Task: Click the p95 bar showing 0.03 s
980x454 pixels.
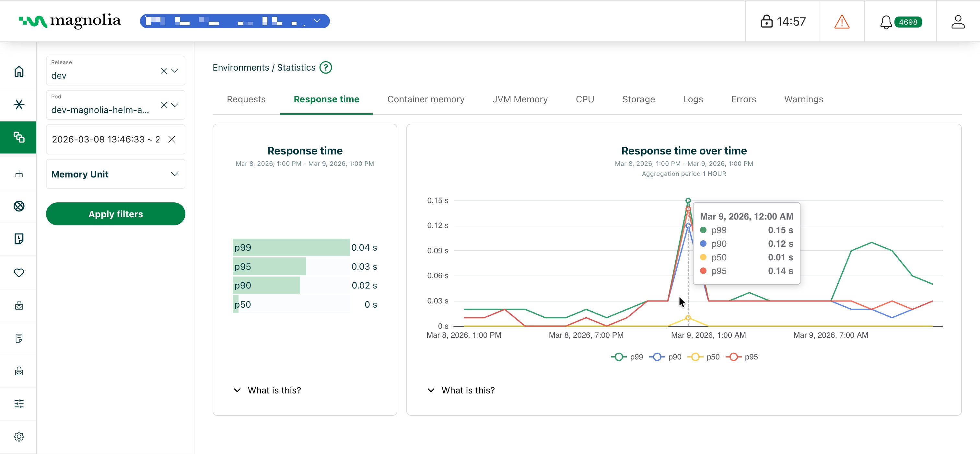Action: point(269,267)
